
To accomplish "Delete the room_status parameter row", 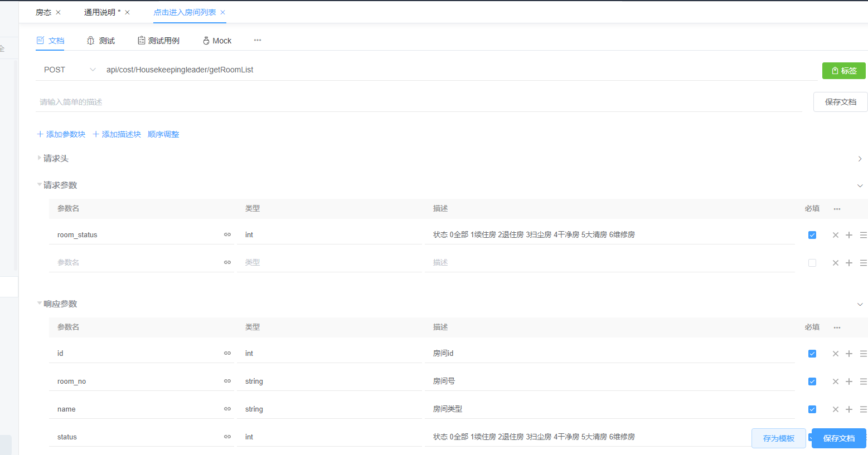I will [x=835, y=235].
